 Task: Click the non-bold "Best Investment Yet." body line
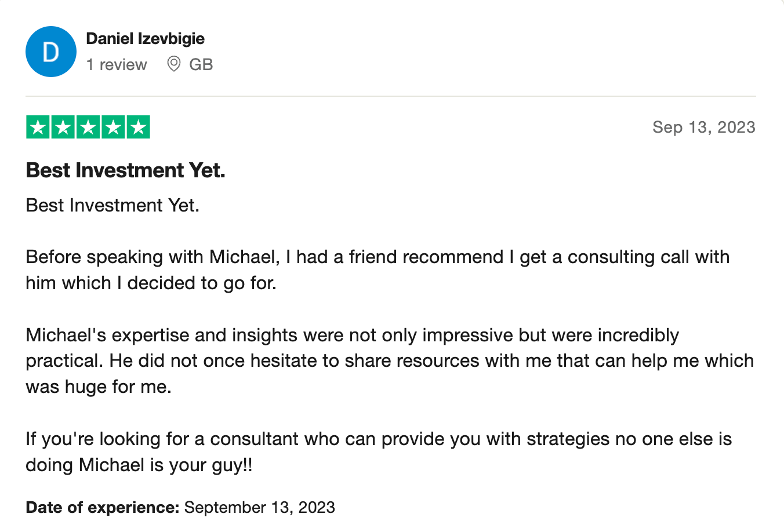[x=112, y=205]
